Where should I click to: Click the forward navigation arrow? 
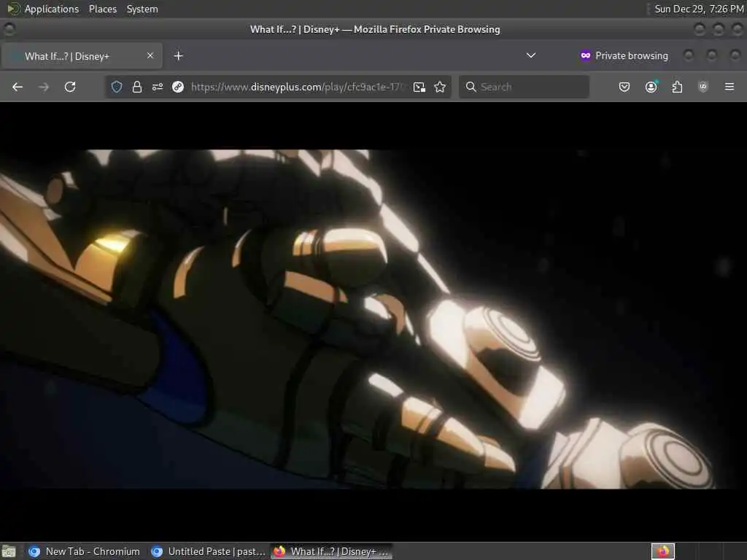pyautogui.click(x=43, y=87)
